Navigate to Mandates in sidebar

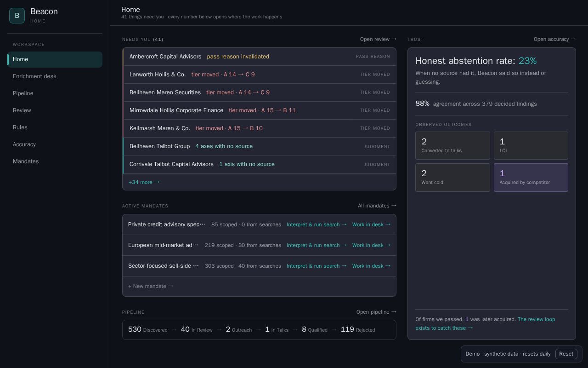point(55,161)
